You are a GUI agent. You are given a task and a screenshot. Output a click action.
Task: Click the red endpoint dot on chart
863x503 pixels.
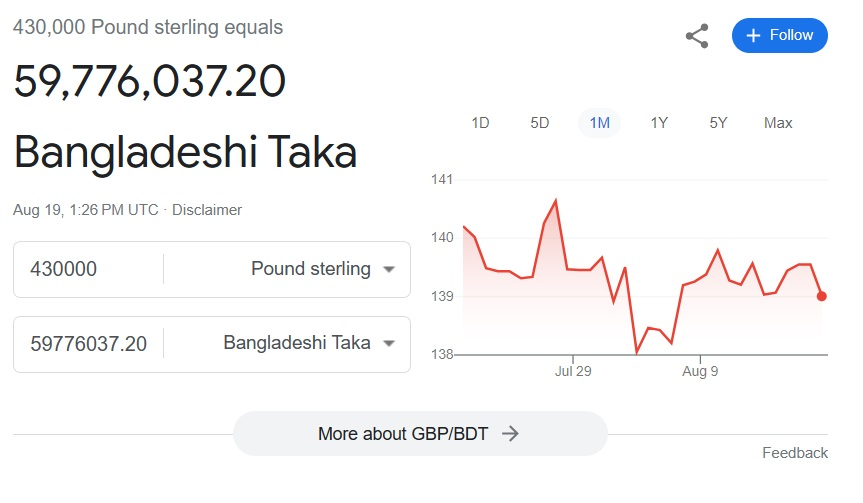[x=821, y=297]
